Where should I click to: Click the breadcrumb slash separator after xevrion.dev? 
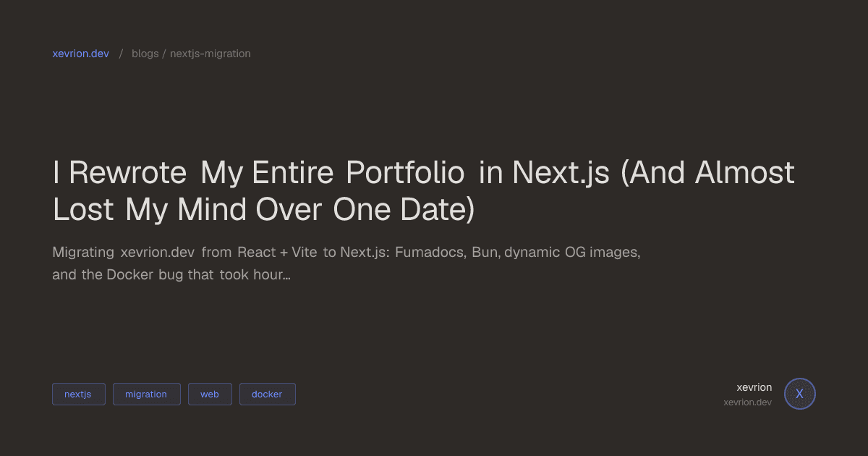click(121, 54)
